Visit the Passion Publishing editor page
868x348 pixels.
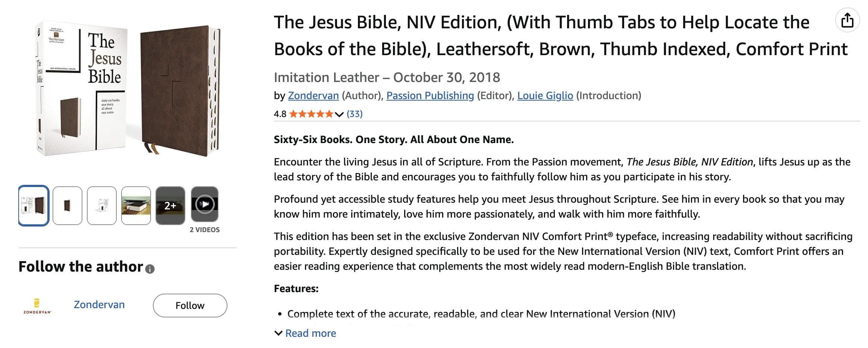pyautogui.click(x=430, y=96)
